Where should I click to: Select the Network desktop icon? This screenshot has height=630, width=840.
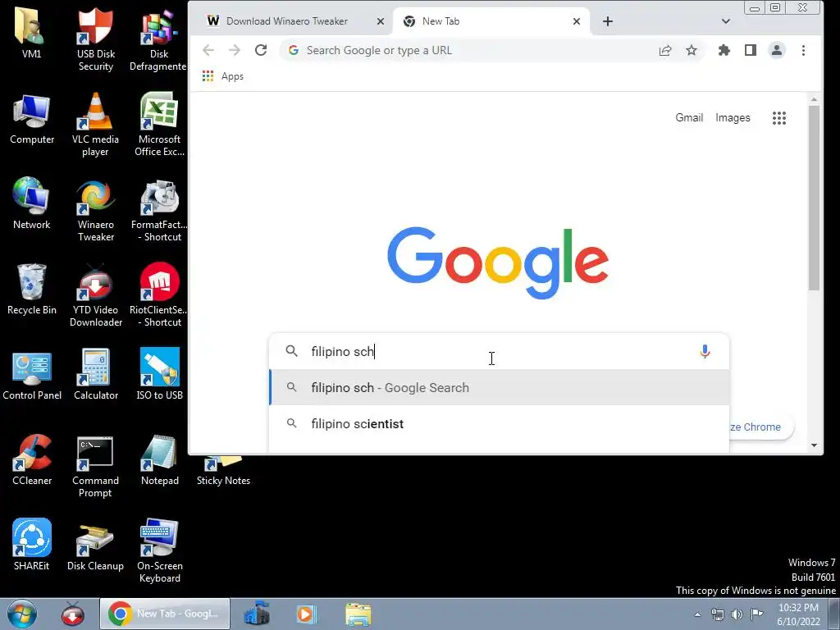(31, 203)
